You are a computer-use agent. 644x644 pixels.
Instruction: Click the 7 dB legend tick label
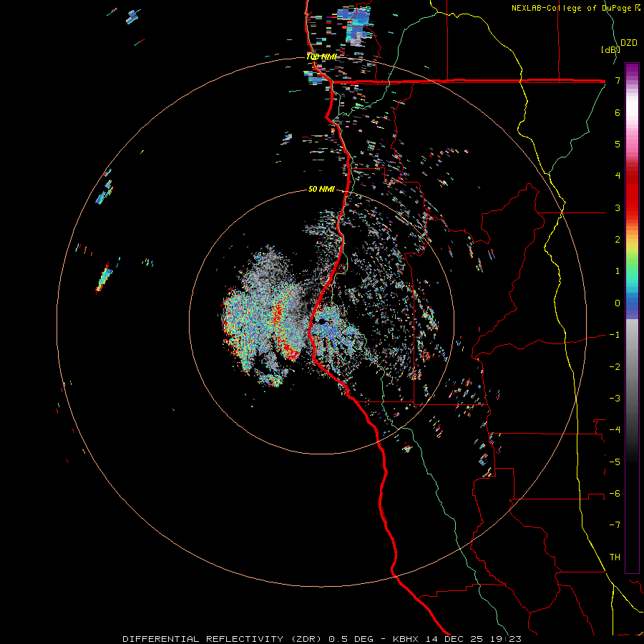(x=618, y=81)
